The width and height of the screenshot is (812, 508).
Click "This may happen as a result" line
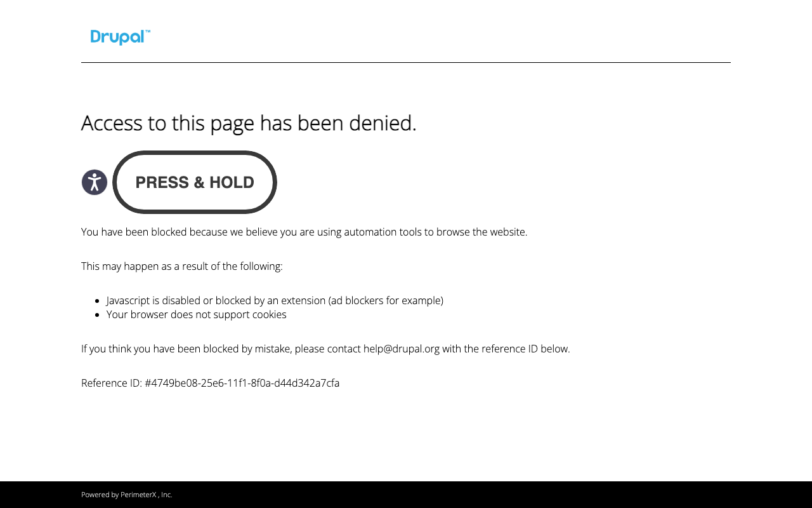click(181, 266)
